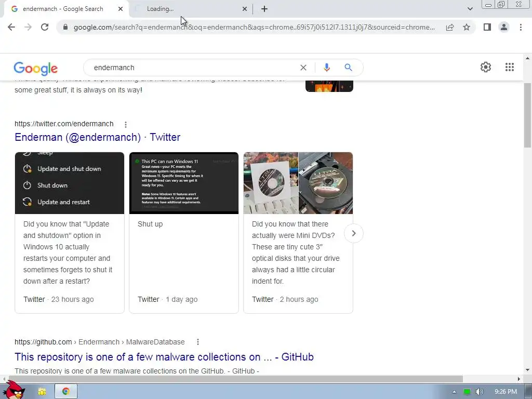Image resolution: width=532 pixels, height=399 pixels.
Task: Submit search with the magnifier icon
Action: tap(348, 67)
